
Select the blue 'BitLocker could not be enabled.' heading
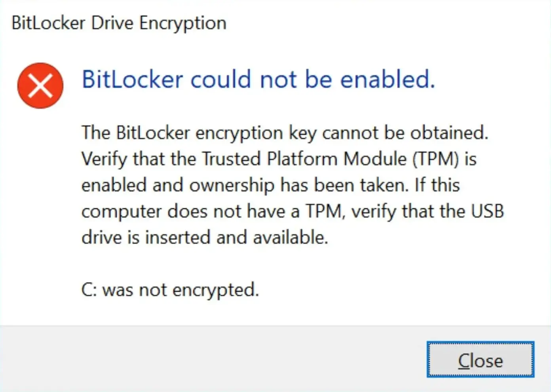point(258,79)
